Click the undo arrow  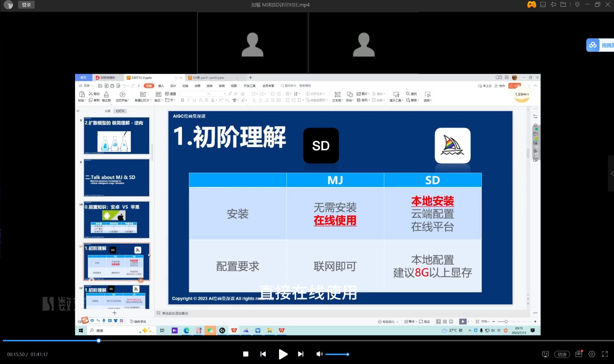(125, 86)
